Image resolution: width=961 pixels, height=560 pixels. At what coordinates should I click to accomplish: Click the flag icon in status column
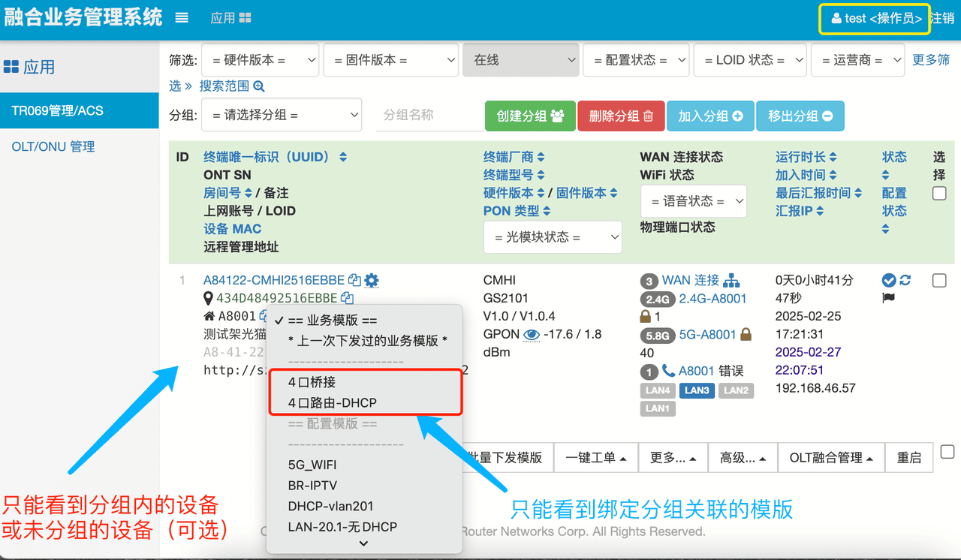click(888, 298)
